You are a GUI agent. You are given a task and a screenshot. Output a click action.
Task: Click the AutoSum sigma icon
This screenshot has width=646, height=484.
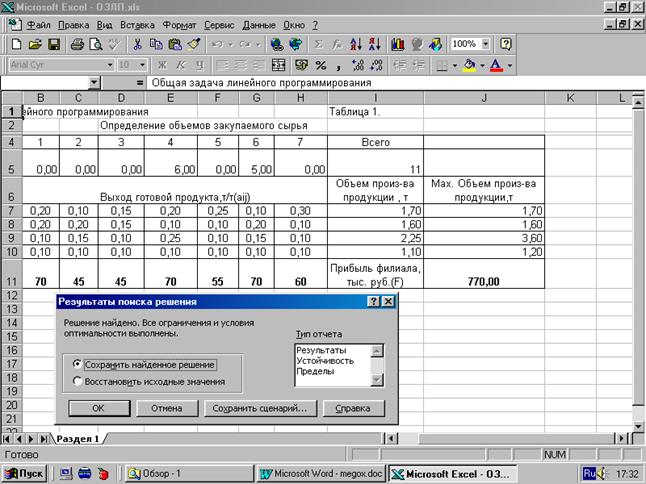point(318,44)
